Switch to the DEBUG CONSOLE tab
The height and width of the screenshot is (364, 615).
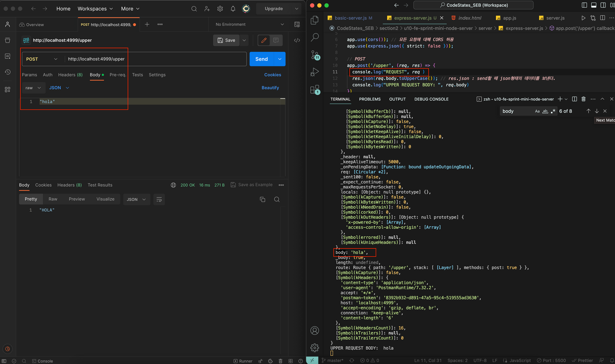(x=431, y=99)
